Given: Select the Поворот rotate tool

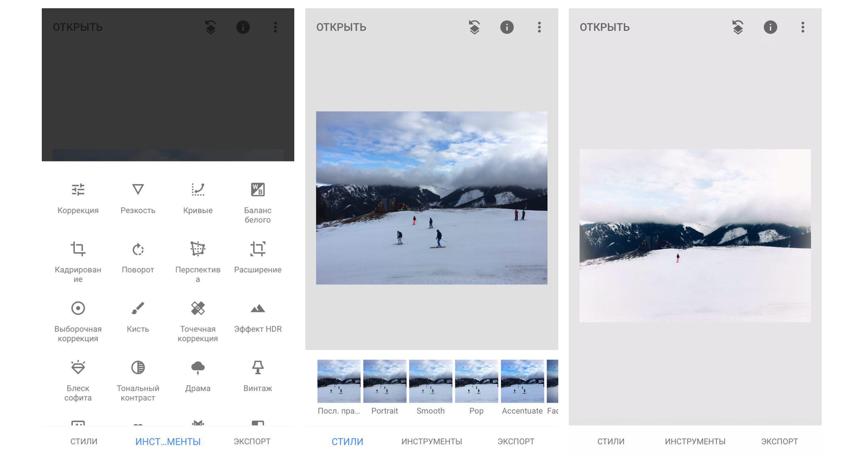Looking at the screenshot, I should pos(138,257).
